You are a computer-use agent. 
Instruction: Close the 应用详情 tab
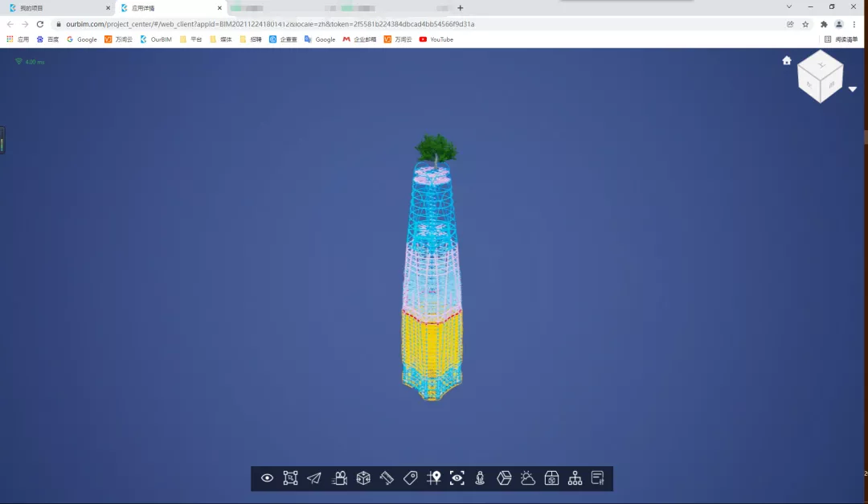[219, 8]
